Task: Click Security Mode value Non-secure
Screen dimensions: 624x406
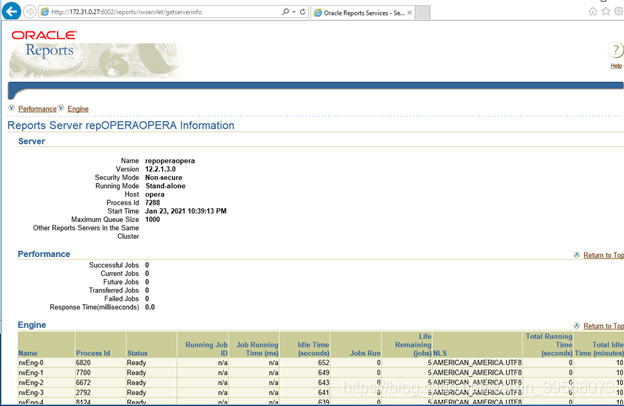Action: coord(164,178)
